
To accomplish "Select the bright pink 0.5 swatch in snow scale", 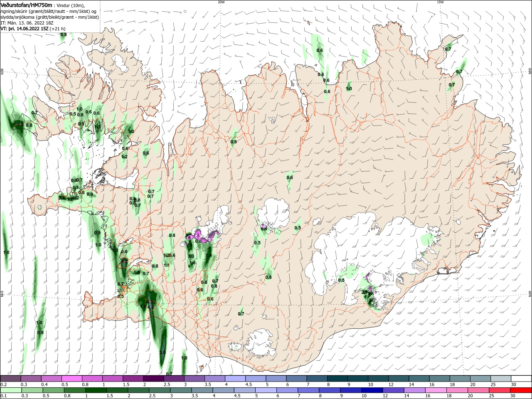I will [x=71, y=379].
